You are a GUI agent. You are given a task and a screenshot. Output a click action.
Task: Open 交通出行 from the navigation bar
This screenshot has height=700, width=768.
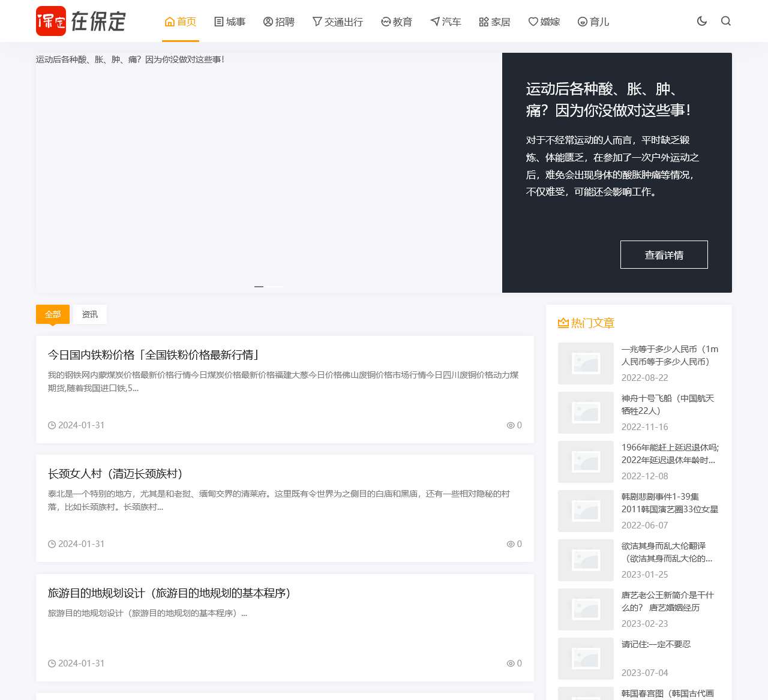(338, 21)
